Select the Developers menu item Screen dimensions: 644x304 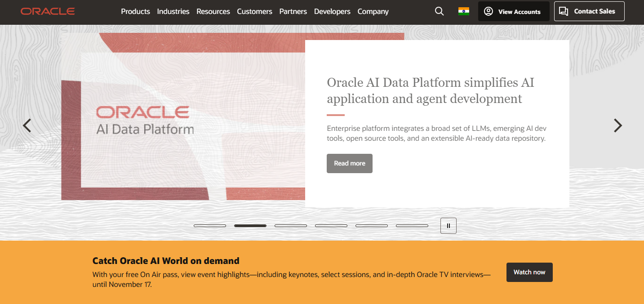pyautogui.click(x=332, y=11)
